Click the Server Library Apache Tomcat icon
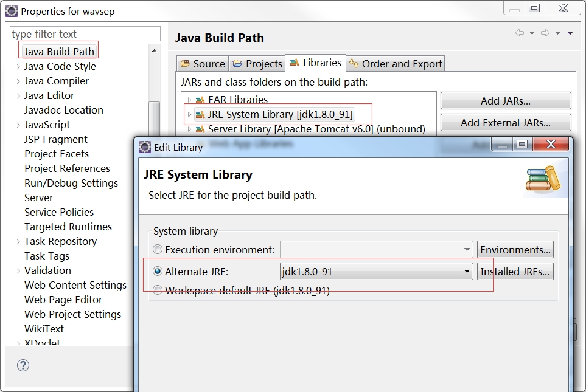Image resolution: width=586 pixels, height=392 pixels. point(200,129)
